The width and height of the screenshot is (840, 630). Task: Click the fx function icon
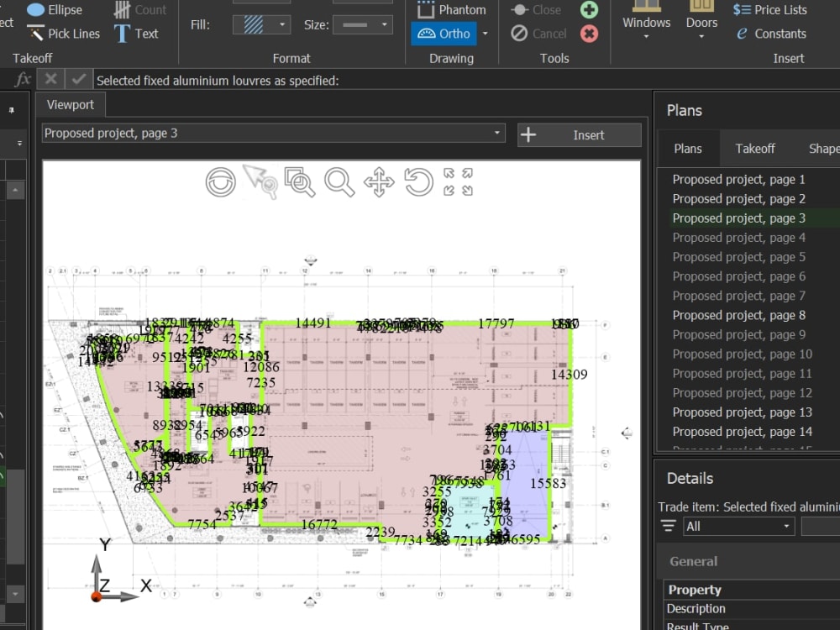coord(22,79)
